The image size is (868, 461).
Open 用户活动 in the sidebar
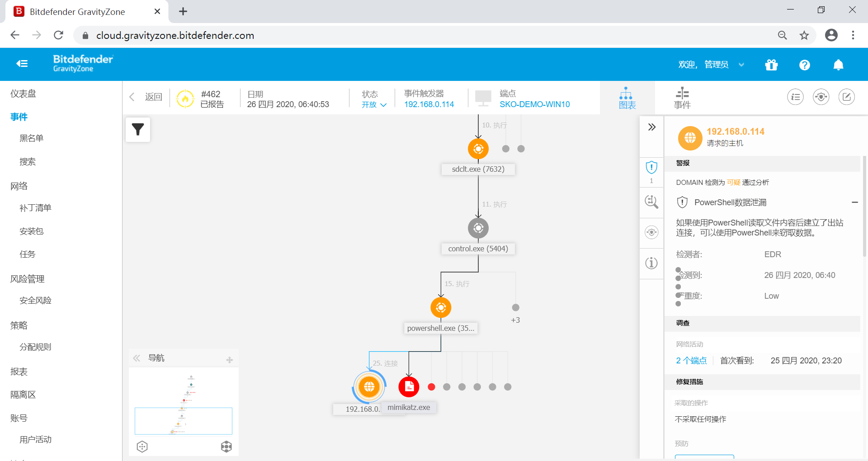[35, 440]
